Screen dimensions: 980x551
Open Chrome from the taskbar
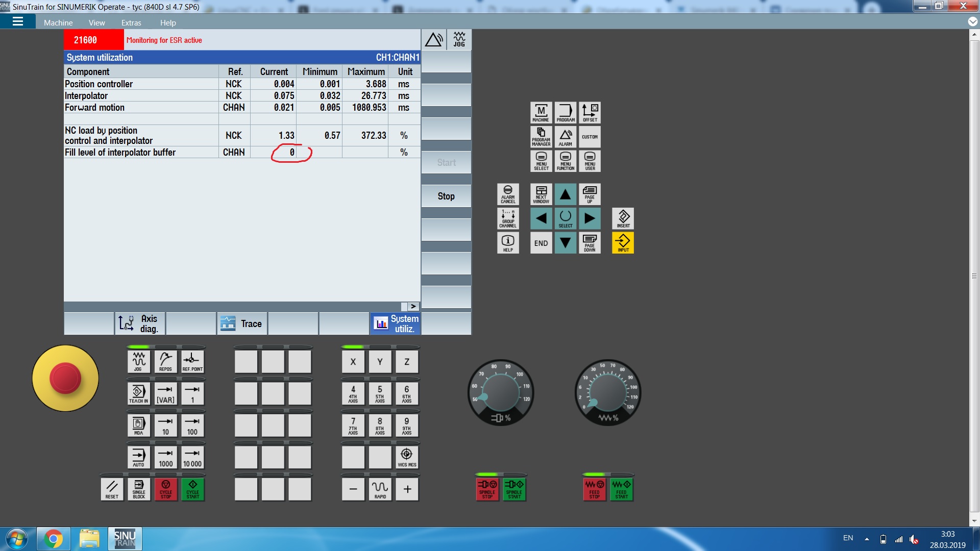click(54, 539)
